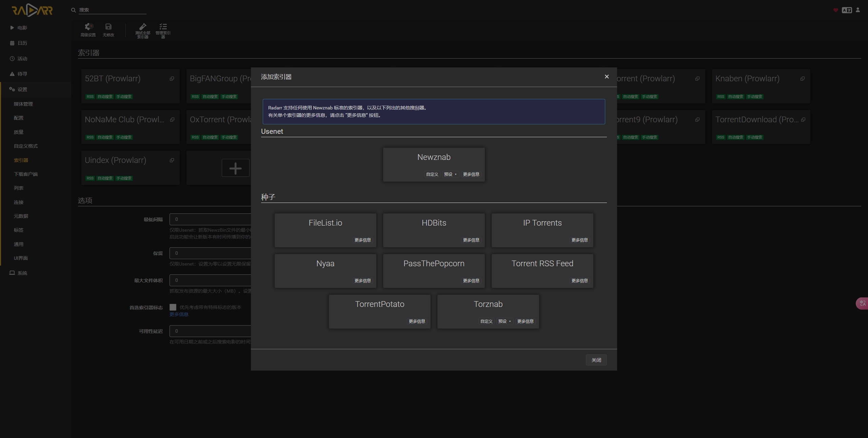Select the HDBits indexer card

click(x=434, y=230)
